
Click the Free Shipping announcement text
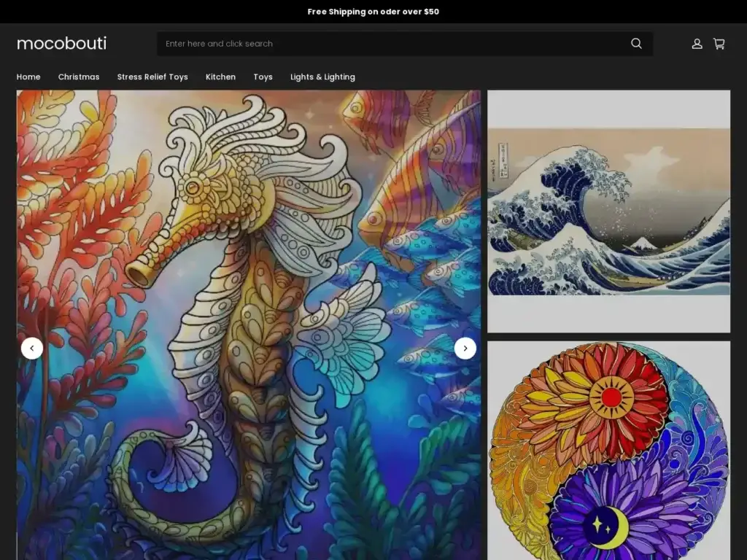(373, 12)
